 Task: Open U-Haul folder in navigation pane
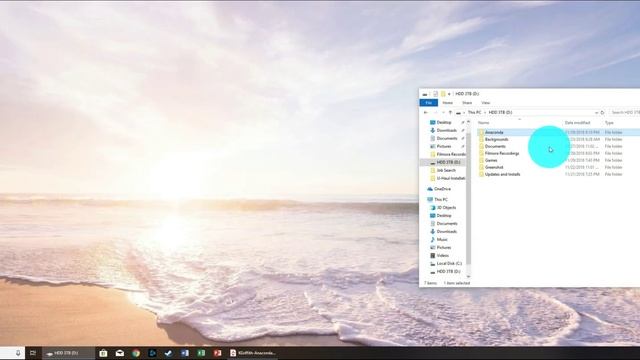click(x=451, y=178)
